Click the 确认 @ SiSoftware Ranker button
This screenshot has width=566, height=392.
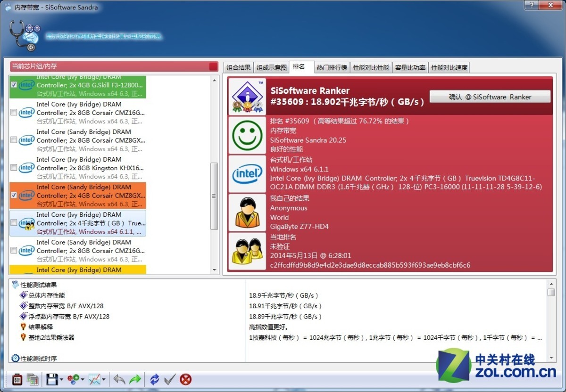coord(490,97)
